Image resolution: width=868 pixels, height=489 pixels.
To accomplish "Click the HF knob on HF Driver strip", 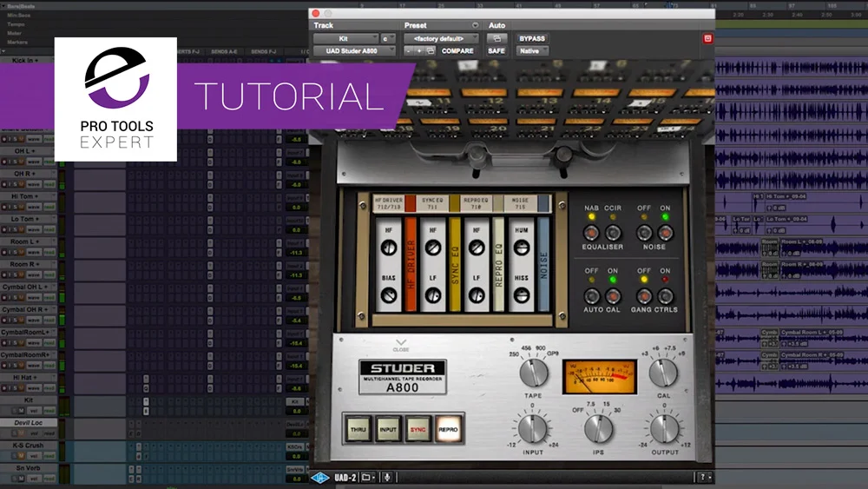I will [x=389, y=248].
